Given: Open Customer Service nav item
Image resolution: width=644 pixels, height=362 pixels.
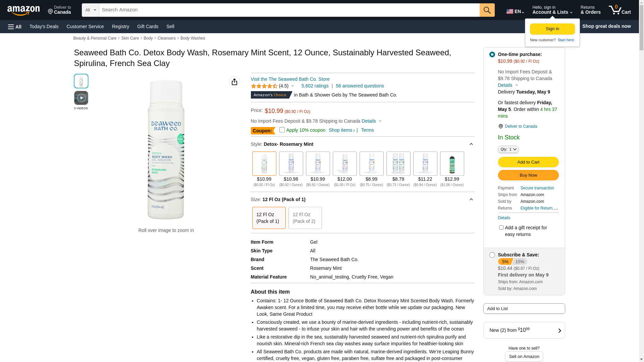Looking at the screenshot, I should click(85, 26).
